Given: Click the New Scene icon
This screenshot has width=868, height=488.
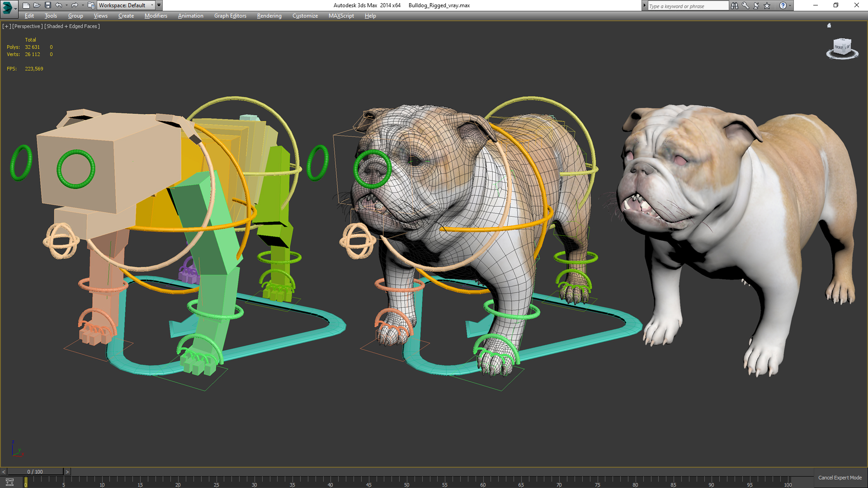Looking at the screenshot, I should click(x=26, y=5).
